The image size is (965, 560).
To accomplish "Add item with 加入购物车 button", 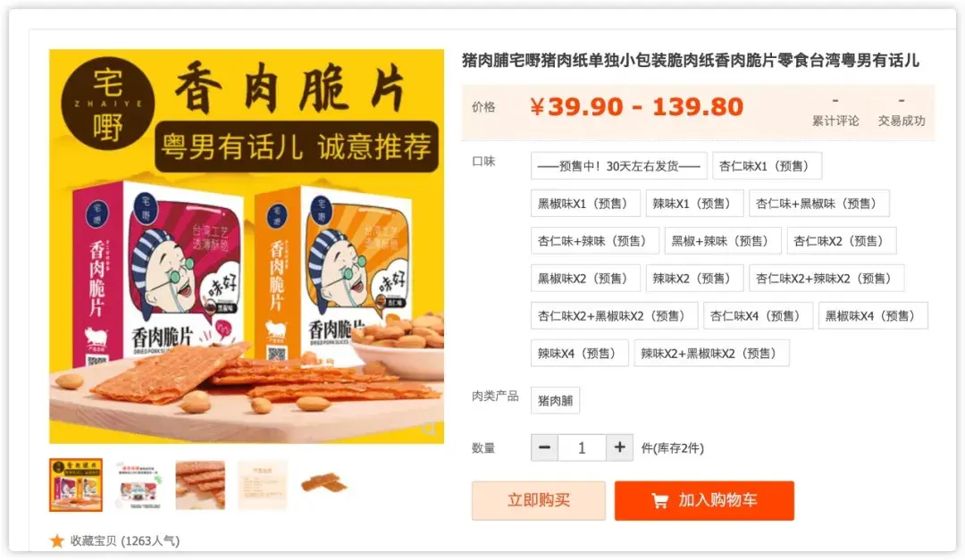I will pyautogui.click(x=704, y=500).
